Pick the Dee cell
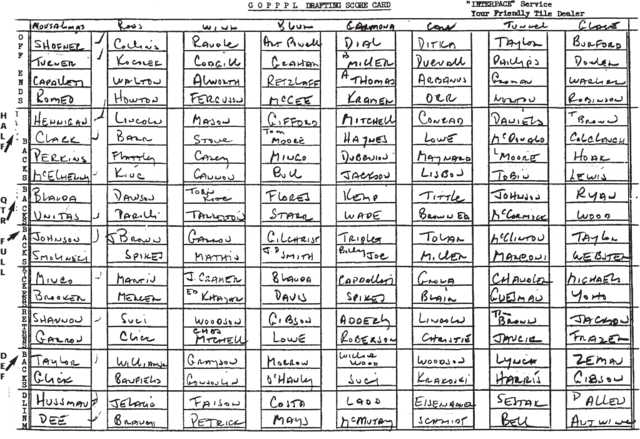This screenshot has height=439, width=640. click(x=61, y=419)
